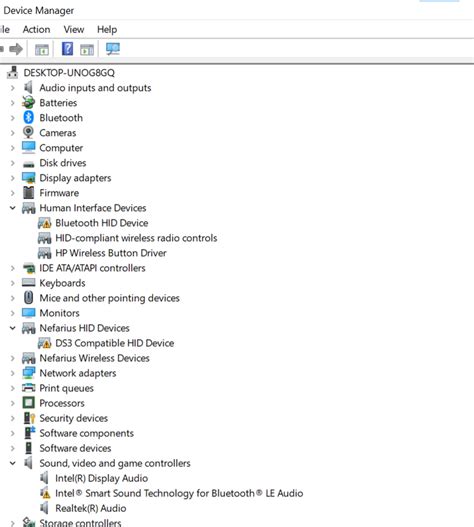
Task: Expand the Batteries node
Action: pyautogui.click(x=12, y=103)
